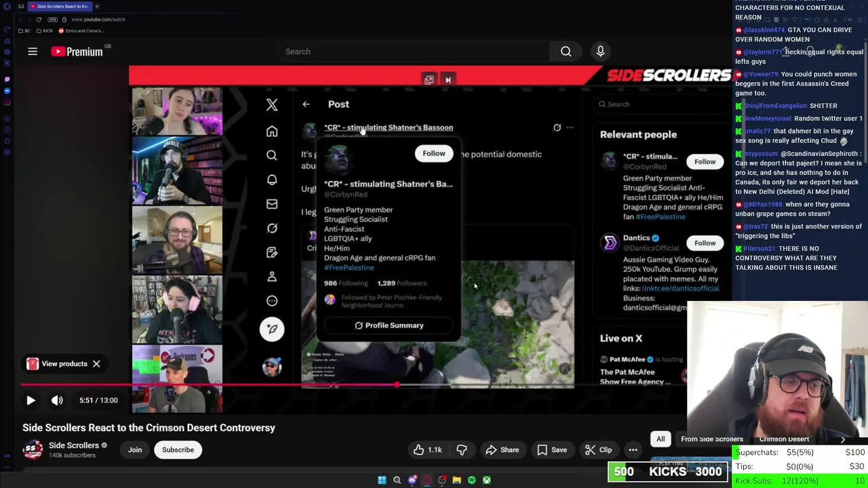Play the paused video
Viewport: 868px width, 488px height.
click(31, 401)
